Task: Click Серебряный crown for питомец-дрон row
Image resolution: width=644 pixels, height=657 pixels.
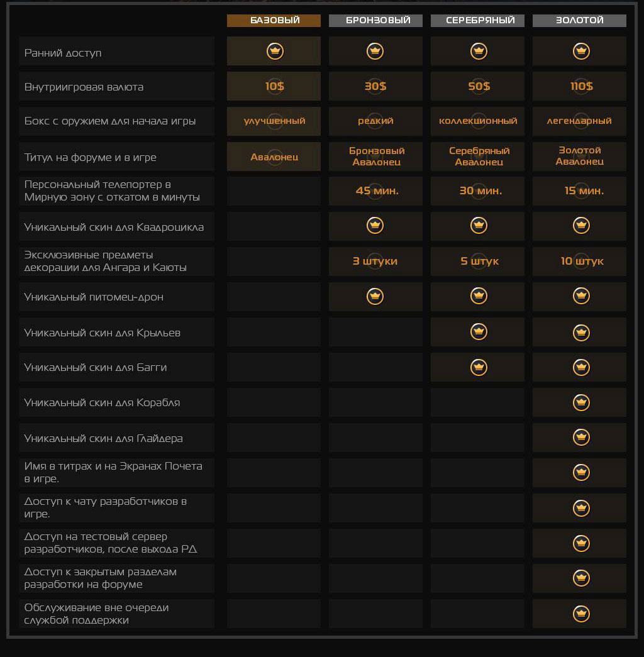Action: click(479, 295)
